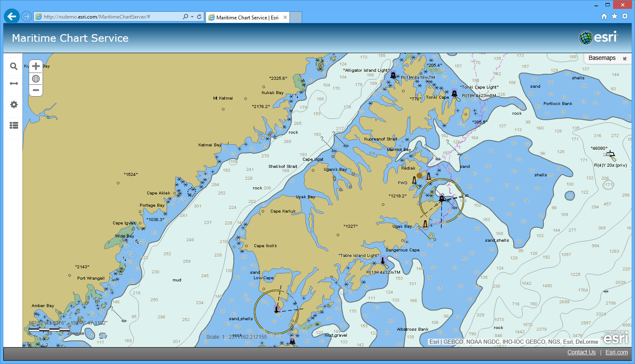Click the Mt Katmai label

point(223,98)
